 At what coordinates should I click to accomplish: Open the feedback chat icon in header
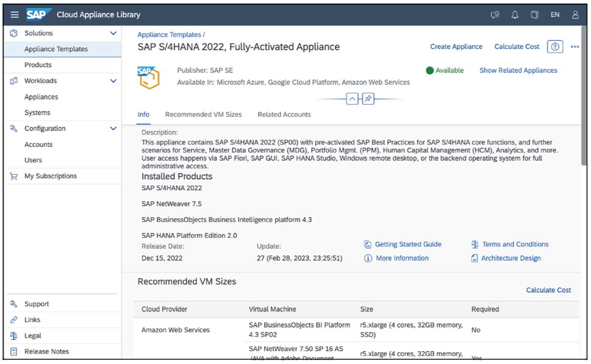495,15
